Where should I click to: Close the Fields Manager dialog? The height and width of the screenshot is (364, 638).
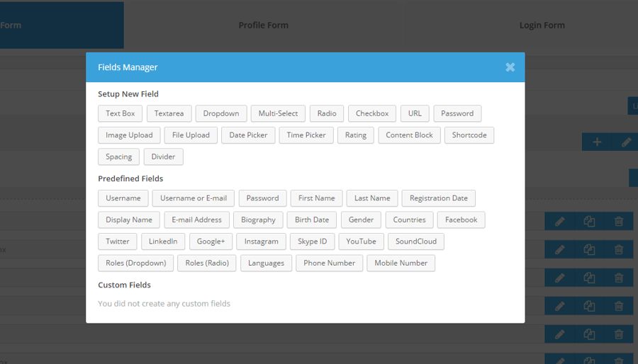pyautogui.click(x=510, y=67)
